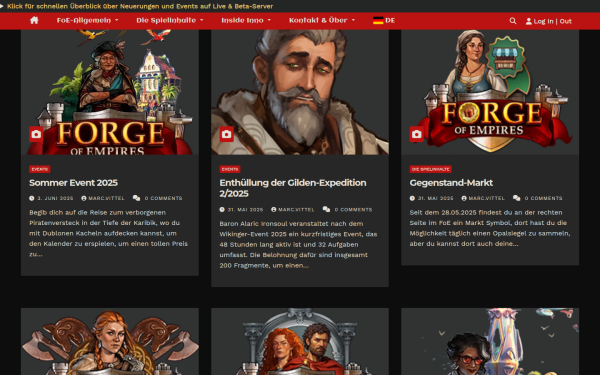Open the Viking woman post thumbnail
Image resolution: width=600 pixels, height=375 pixels.
110,341
